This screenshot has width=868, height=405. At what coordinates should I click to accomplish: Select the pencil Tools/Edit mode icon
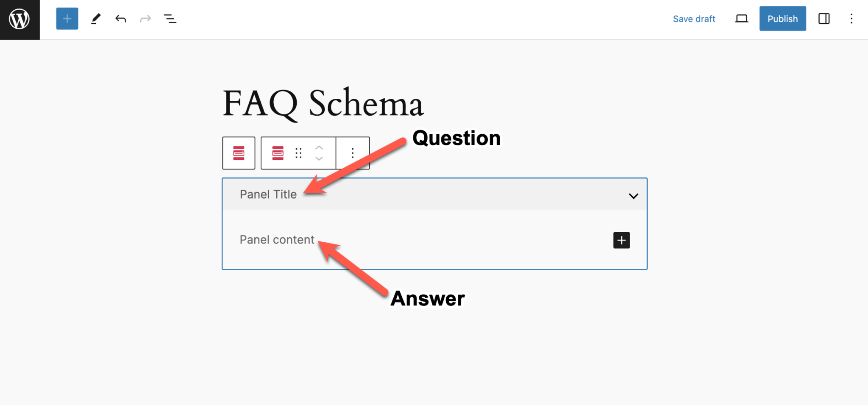[x=95, y=19]
